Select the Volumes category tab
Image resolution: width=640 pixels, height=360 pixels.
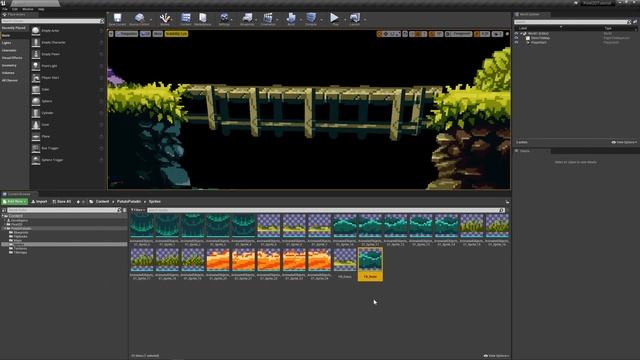click(8, 73)
